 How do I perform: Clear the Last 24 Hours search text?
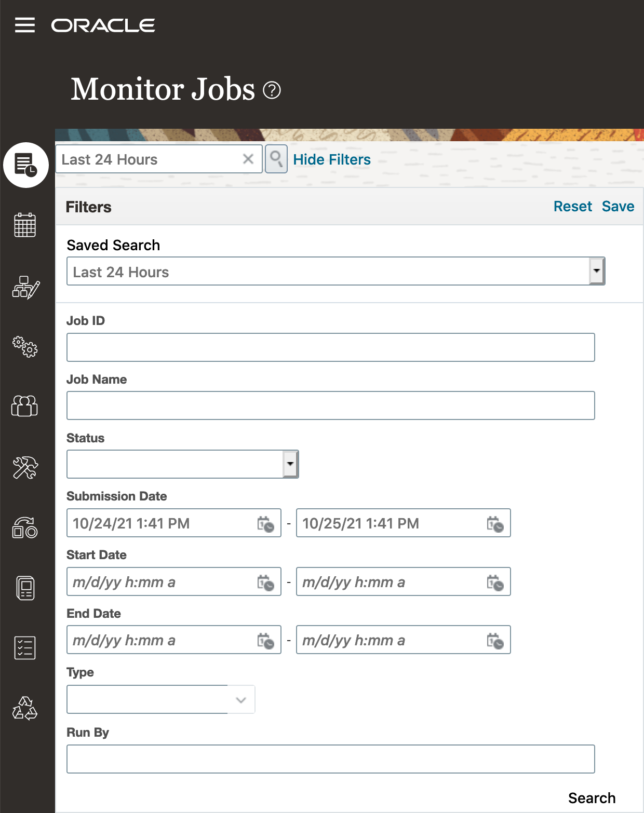[248, 159]
